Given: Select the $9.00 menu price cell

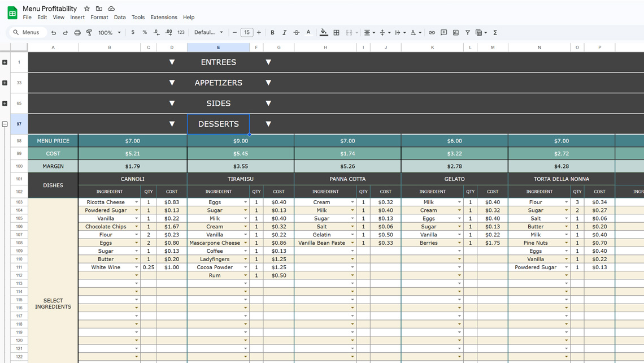Looking at the screenshot, I should tap(241, 141).
